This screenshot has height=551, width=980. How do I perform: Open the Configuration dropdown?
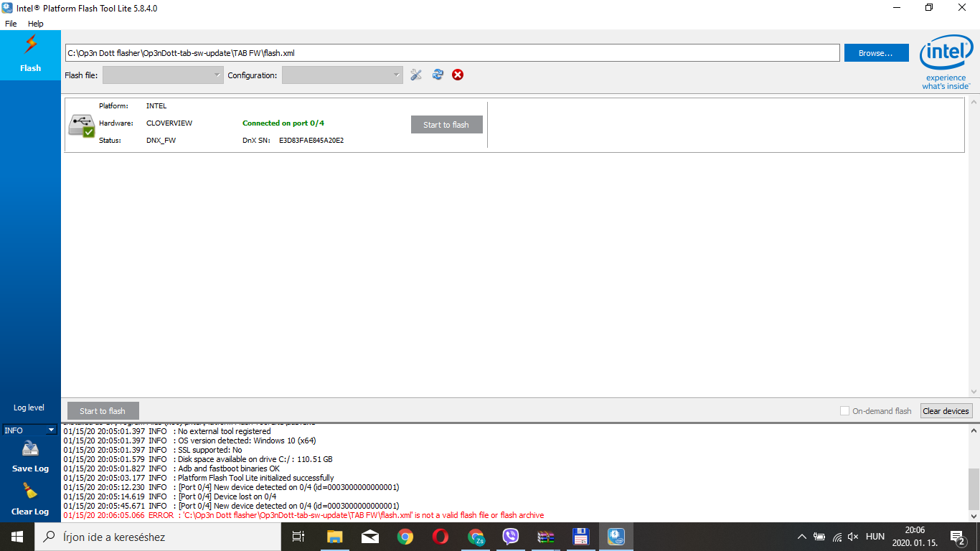tap(342, 75)
